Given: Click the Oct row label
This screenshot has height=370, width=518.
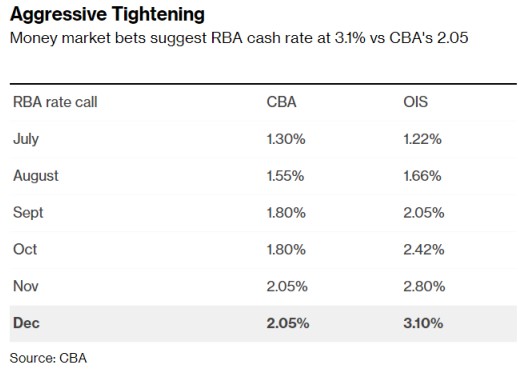Looking at the screenshot, I should pyautogui.click(x=25, y=250).
